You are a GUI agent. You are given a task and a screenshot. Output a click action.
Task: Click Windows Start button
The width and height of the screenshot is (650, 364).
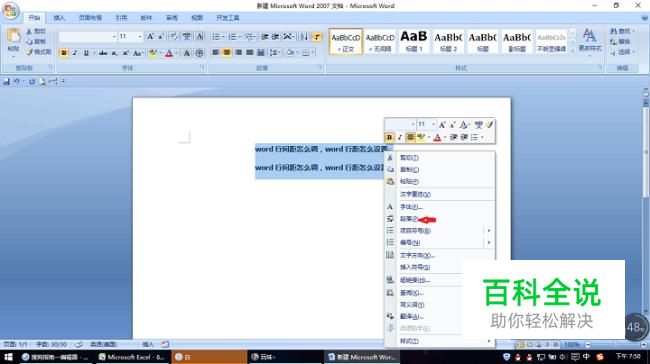(8, 357)
